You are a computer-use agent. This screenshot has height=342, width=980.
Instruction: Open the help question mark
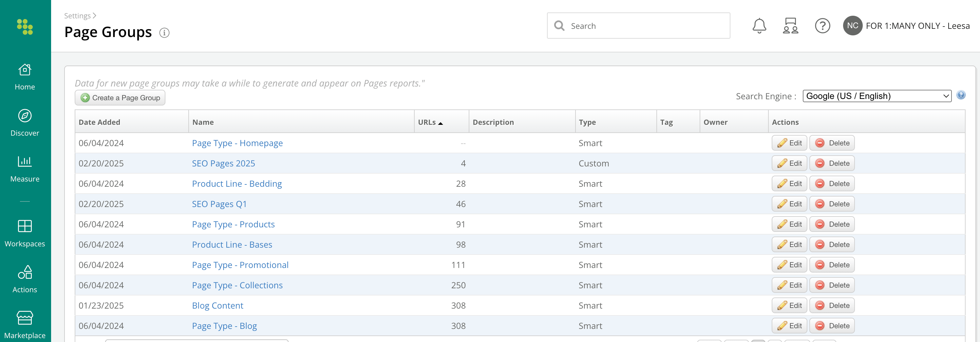coord(822,26)
